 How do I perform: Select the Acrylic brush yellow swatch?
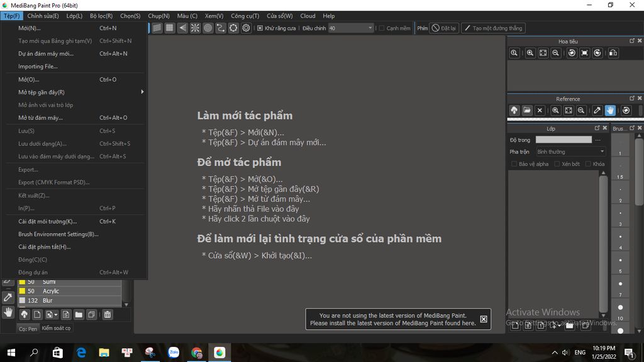tap(22, 291)
